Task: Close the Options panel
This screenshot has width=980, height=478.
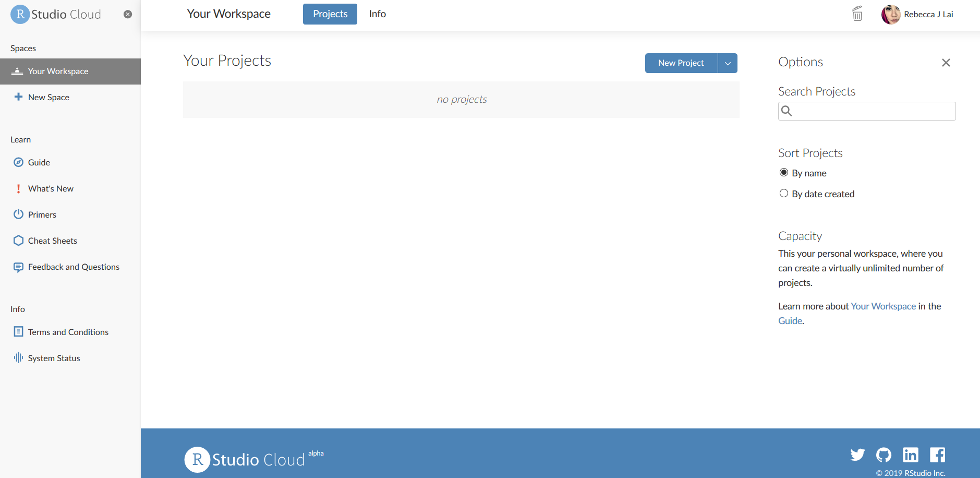Action: [x=946, y=63]
